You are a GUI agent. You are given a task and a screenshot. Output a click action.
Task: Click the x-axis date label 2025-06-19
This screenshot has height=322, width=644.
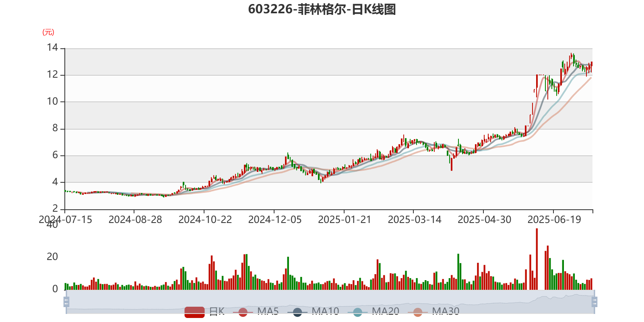(554, 220)
